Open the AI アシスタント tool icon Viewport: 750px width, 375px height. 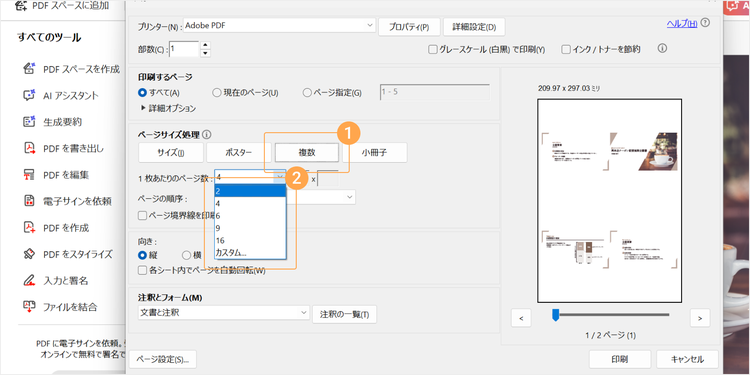point(29,95)
